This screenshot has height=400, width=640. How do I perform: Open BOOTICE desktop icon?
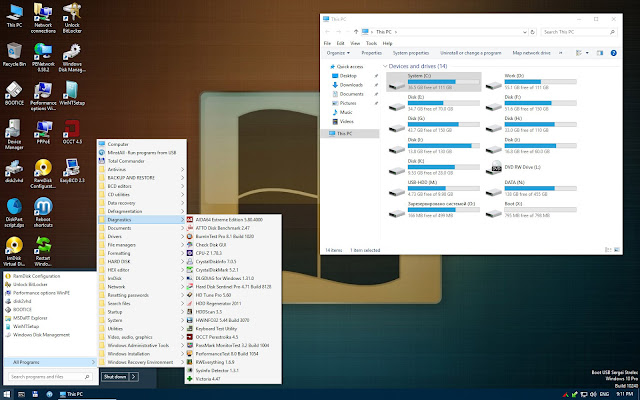point(14,93)
